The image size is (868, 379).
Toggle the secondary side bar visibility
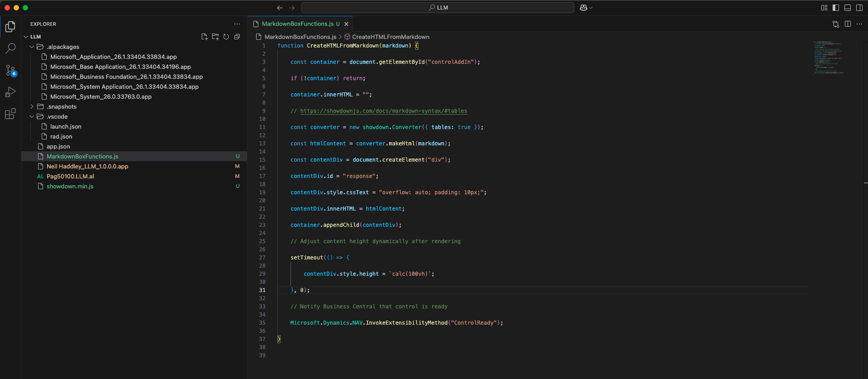point(859,8)
